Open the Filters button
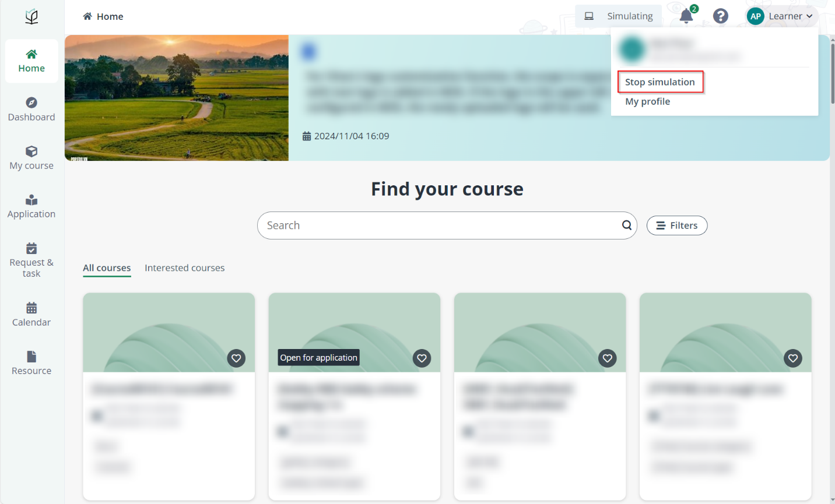Image resolution: width=835 pixels, height=504 pixels. click(x=677, y=225)
